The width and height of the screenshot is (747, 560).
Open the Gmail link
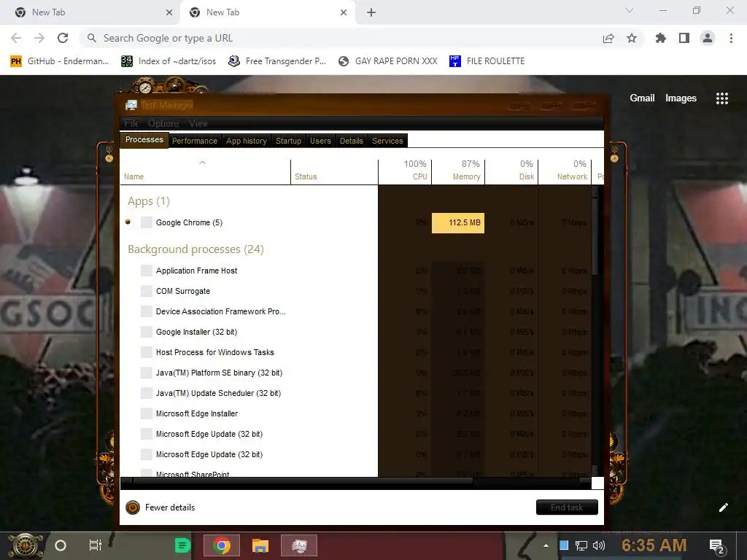[642, 98]
